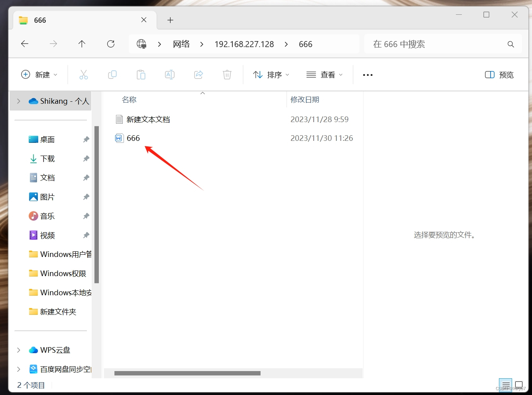This screenshot has width=532, height=395.
Task: Open Windows本地安 folder in sidebar
Action: click(61, 292)
